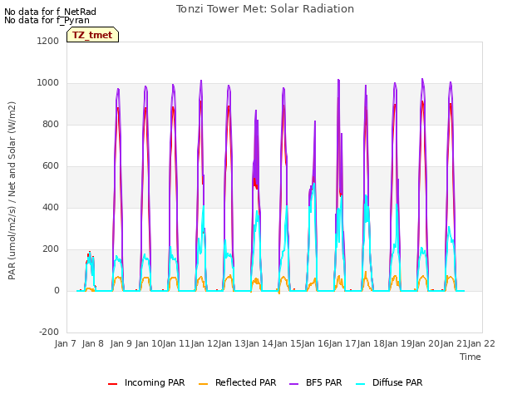Image resolution: width=532 pixels, height=399 pixels.
Task: Click the Jan 22 x-axis tick label
Action: pos(481,343)
